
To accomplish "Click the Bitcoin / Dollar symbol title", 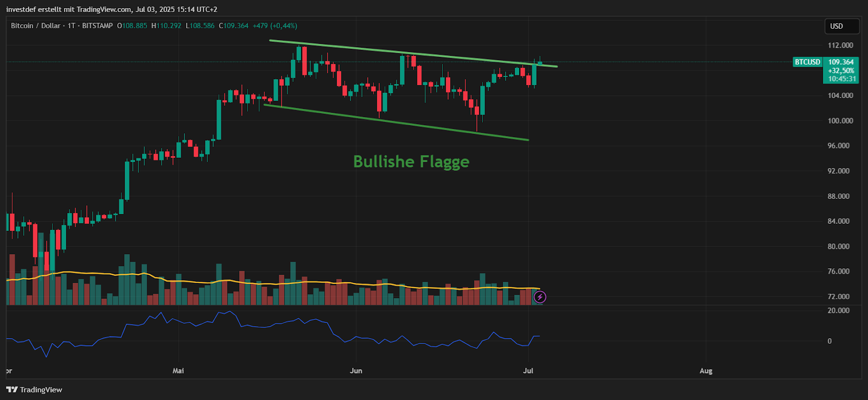I will pos(35,25).
